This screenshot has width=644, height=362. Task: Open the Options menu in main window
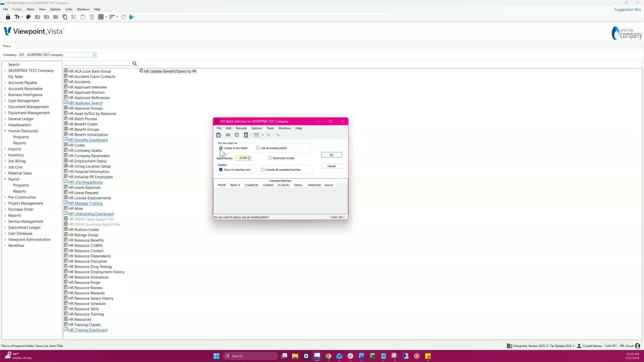click(x=55, y=9)
